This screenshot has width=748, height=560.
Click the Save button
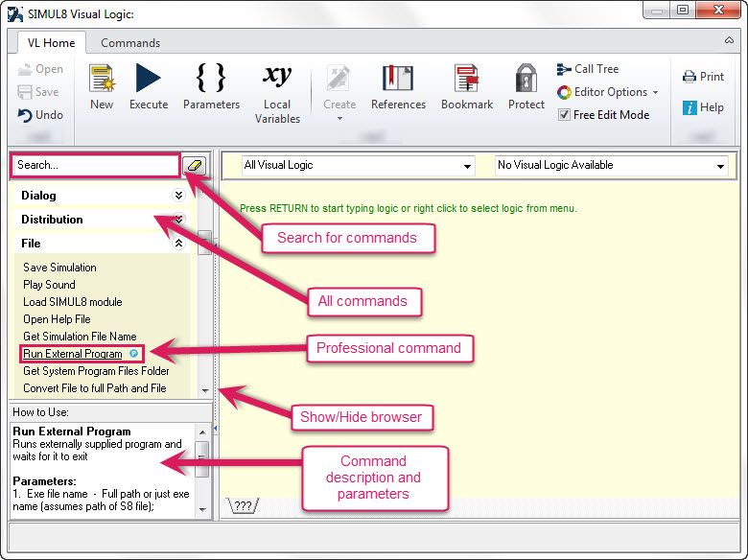38,92
